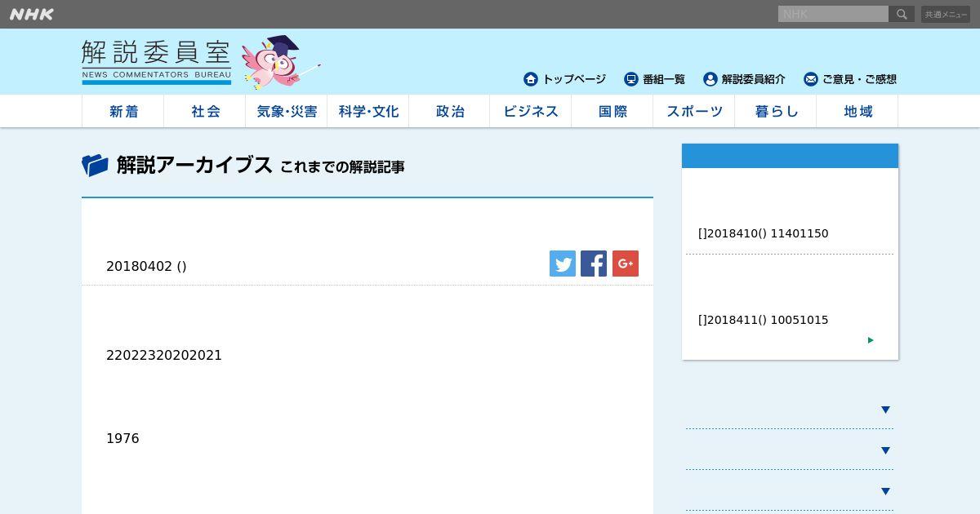Select the 暮らし category tab
This screenshot has height=514, width=980.
coord(776,111)
